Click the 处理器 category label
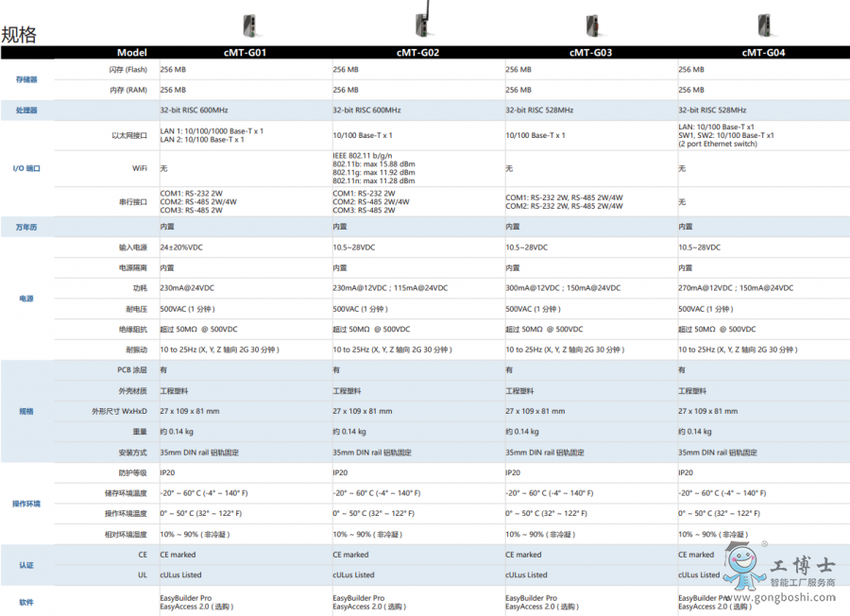This screenshot has width=850, height=616. pyautogui.click(x=26, y=111)
